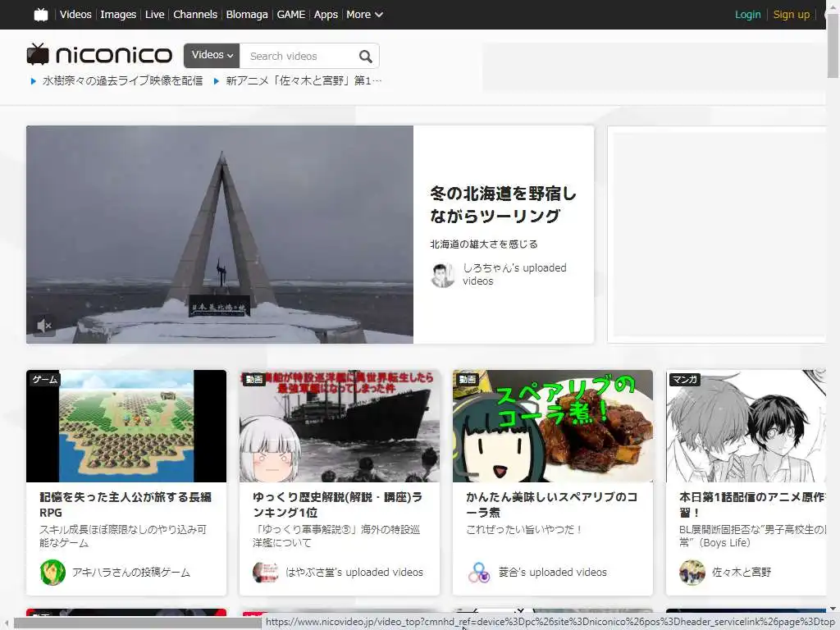Go to Live in the top menu
Image resolution: width=840 pixels, height=630 pixels.
tap(155, 15)
